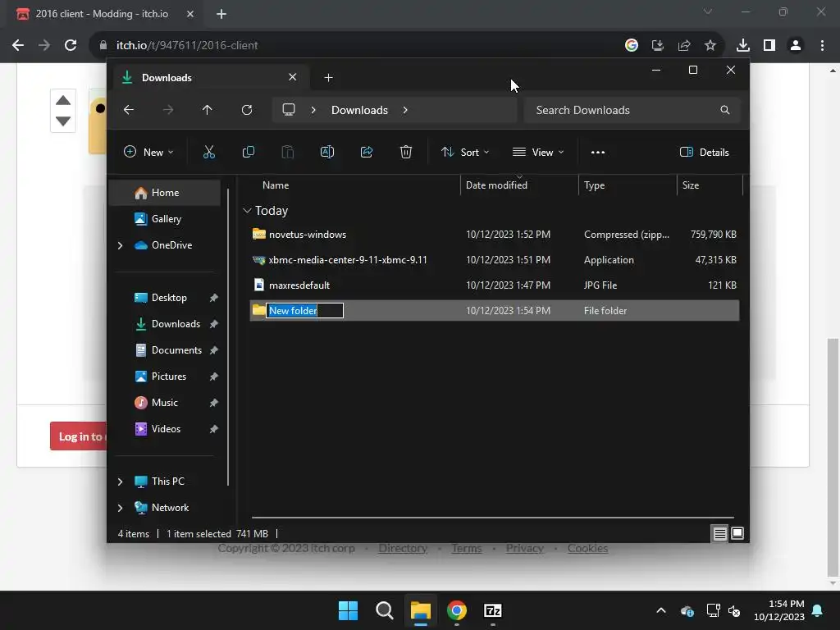Reload the itch.io page in Chrome
The width and height of the screenshot is (840, 630).
(71, 46)
